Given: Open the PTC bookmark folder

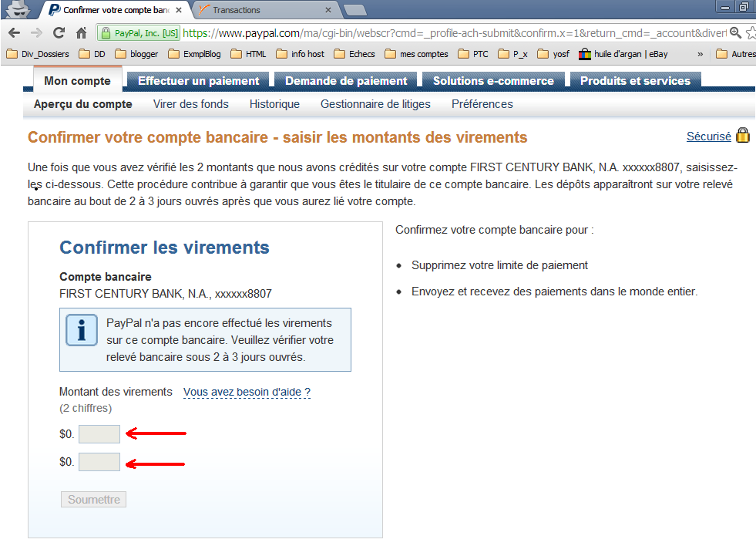Looking at the screenshot, I should [473, 54].
